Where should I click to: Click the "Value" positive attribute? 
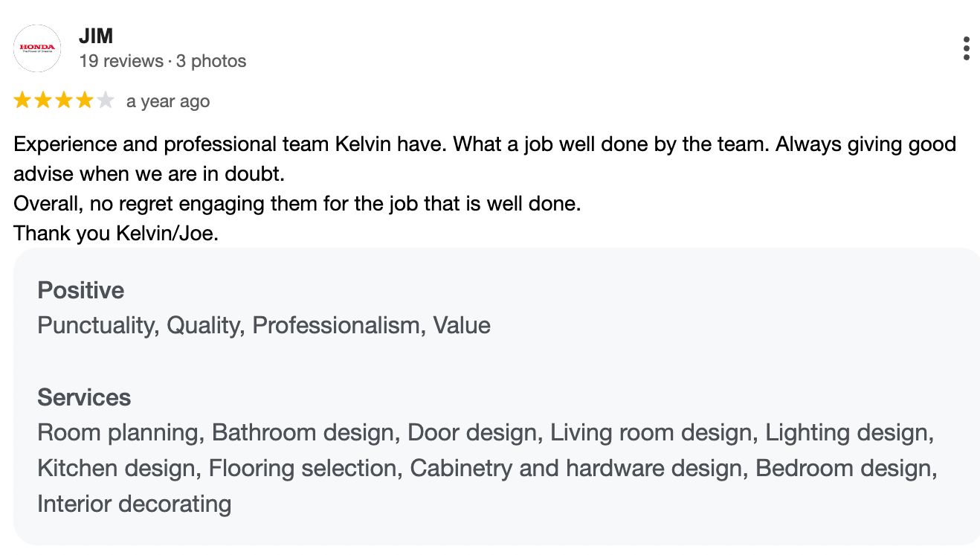coord(462,326)
